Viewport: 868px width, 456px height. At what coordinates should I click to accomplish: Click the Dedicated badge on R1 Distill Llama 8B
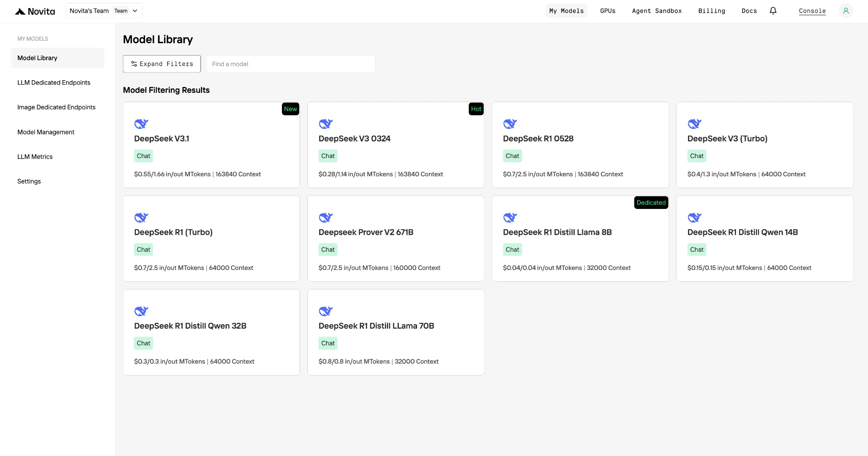(x=651, y=203)
